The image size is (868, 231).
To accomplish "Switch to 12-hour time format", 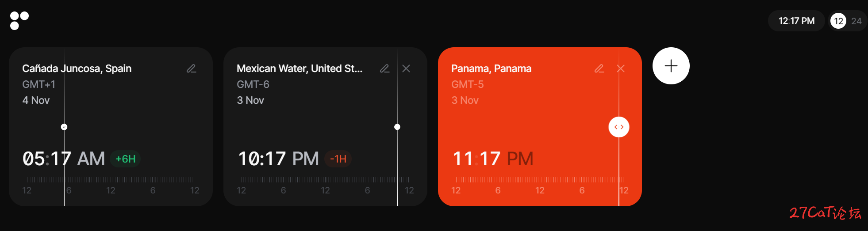I will 838,21.
